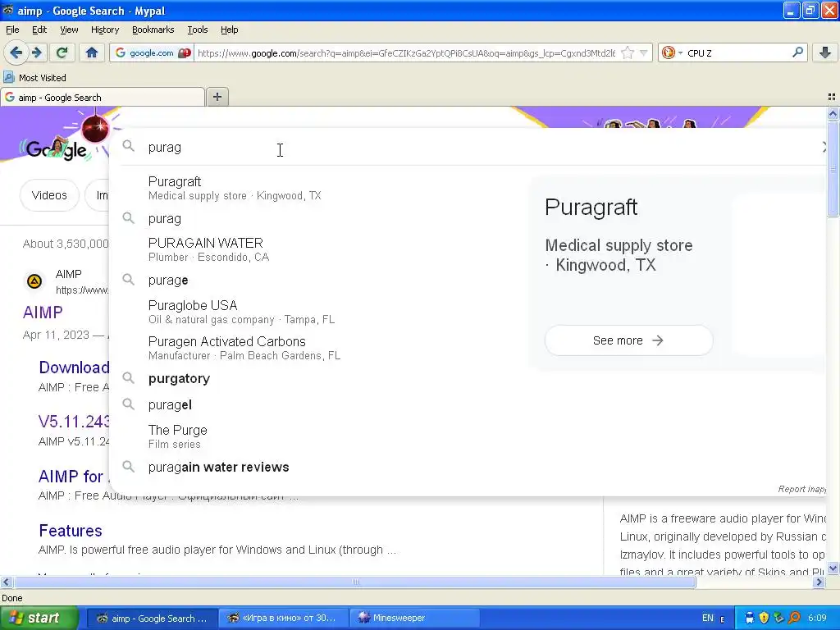Click the EN language indicator

[708, 618]
